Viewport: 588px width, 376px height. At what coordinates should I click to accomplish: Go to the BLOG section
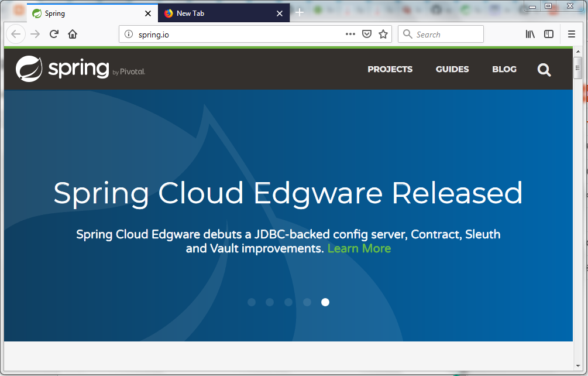[504, 69]
